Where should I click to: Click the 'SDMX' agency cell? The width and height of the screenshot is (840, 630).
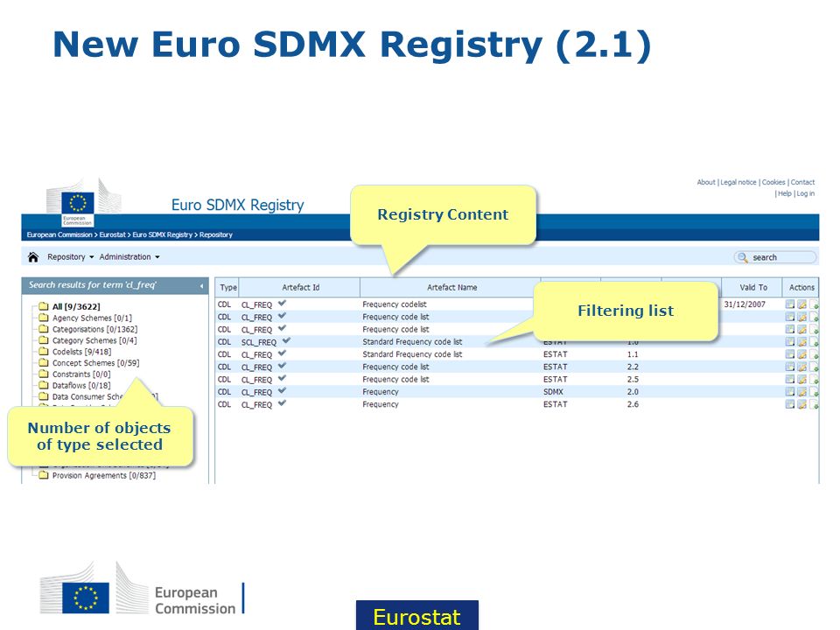point(553,392)
